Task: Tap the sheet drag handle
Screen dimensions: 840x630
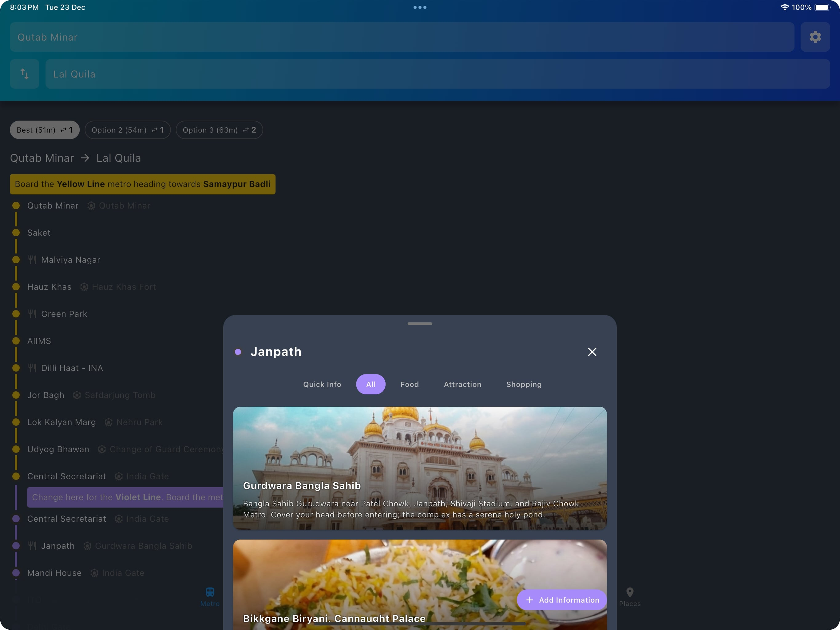Action: point(420,324)
